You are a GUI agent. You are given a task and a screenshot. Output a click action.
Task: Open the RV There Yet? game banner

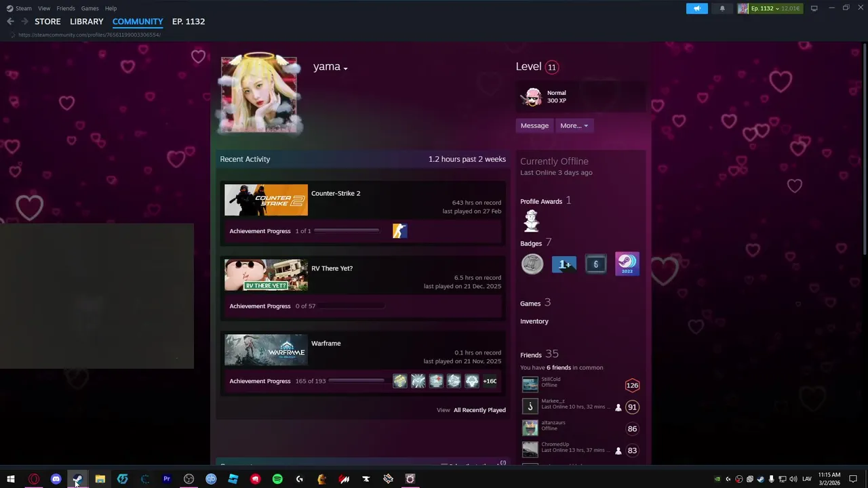(x=266, y=275)
